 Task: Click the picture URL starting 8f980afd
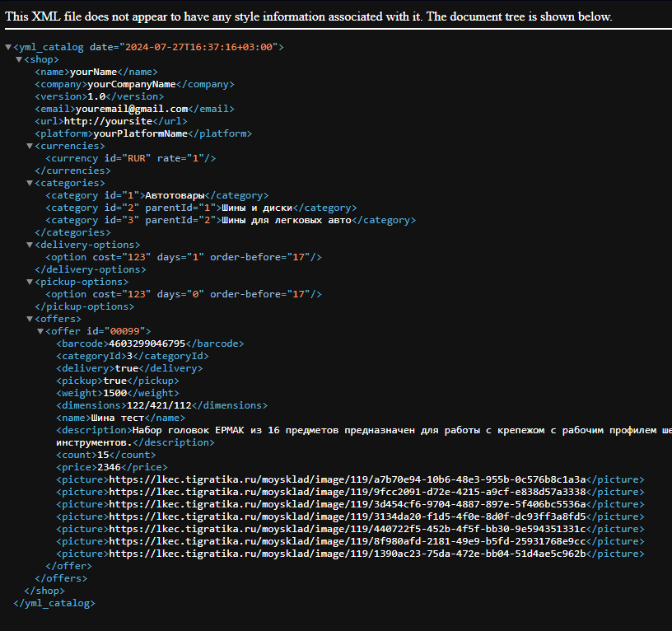[348, 541]
